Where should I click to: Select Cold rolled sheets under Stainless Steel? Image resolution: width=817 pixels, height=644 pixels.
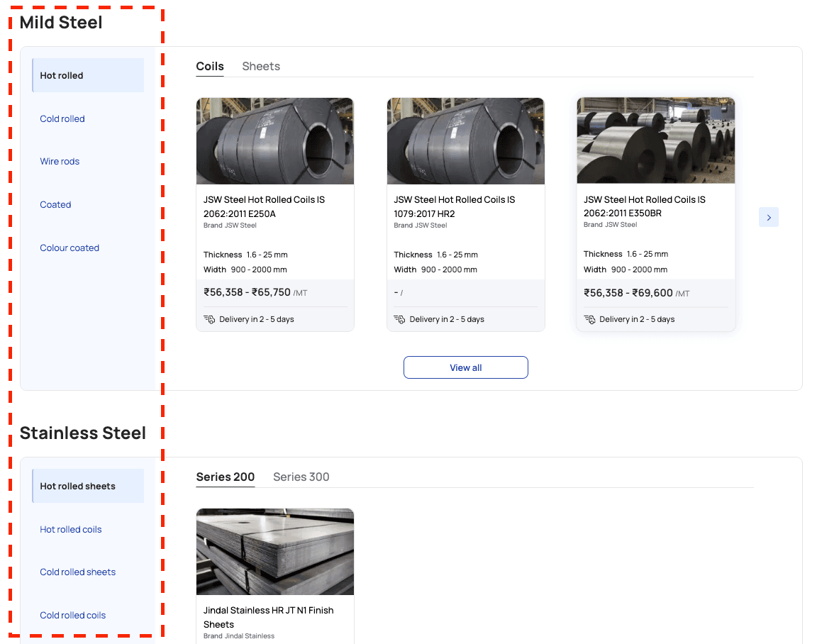77,572
